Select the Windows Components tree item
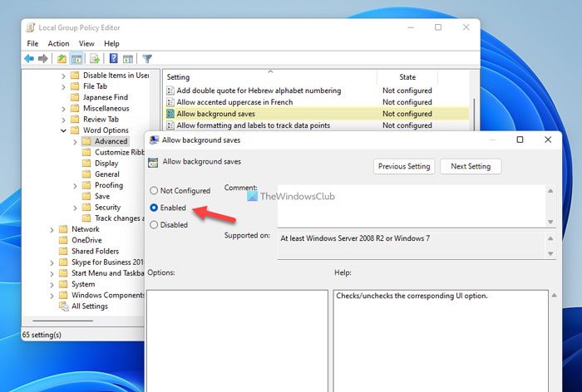 tap(107, 295)
